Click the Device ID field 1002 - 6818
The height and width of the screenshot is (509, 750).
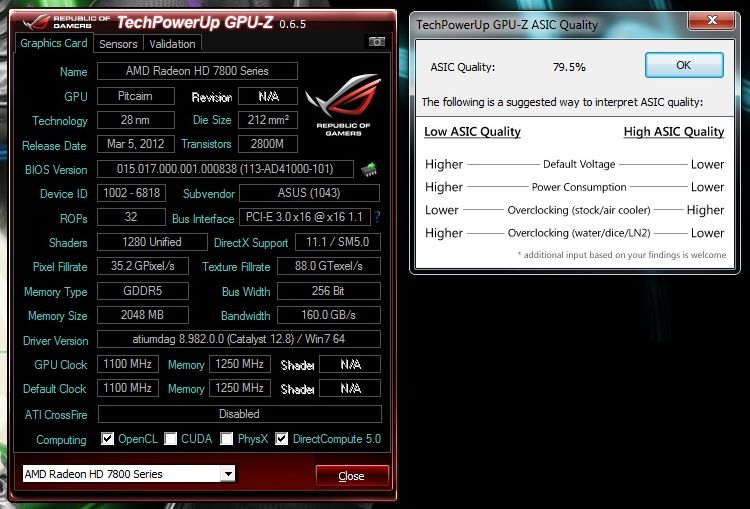pyautogui.click(x=132, y=193)
